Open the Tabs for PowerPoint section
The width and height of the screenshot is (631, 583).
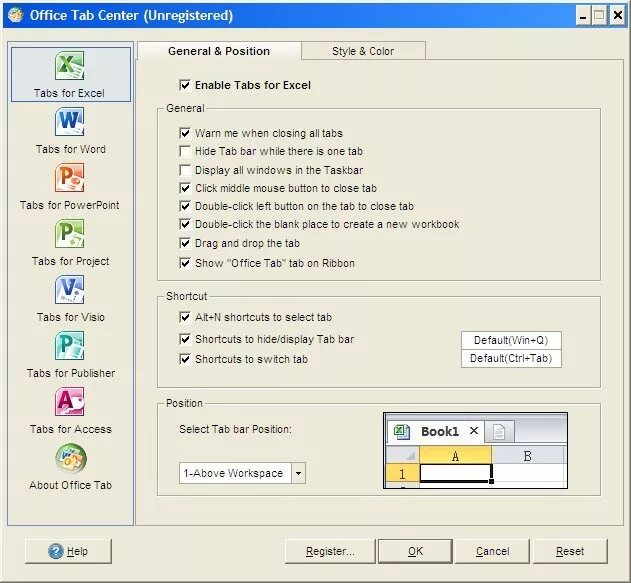[x=70, y=187]
